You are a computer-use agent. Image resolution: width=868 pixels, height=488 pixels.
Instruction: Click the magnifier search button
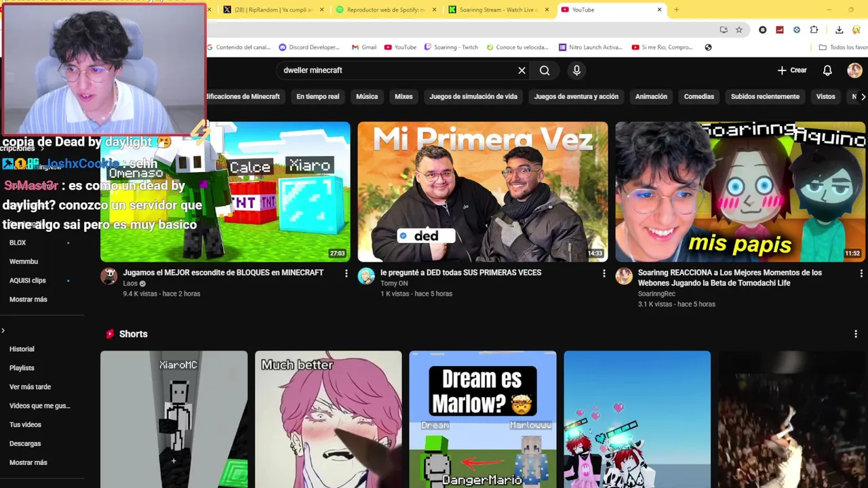tap(545, 70)
